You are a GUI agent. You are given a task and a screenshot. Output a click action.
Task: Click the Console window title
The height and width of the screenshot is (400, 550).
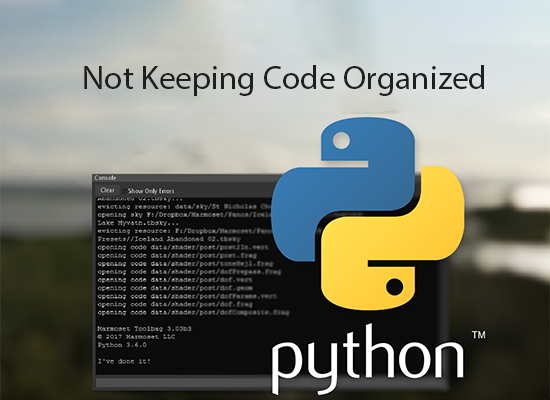coord(105,178)
